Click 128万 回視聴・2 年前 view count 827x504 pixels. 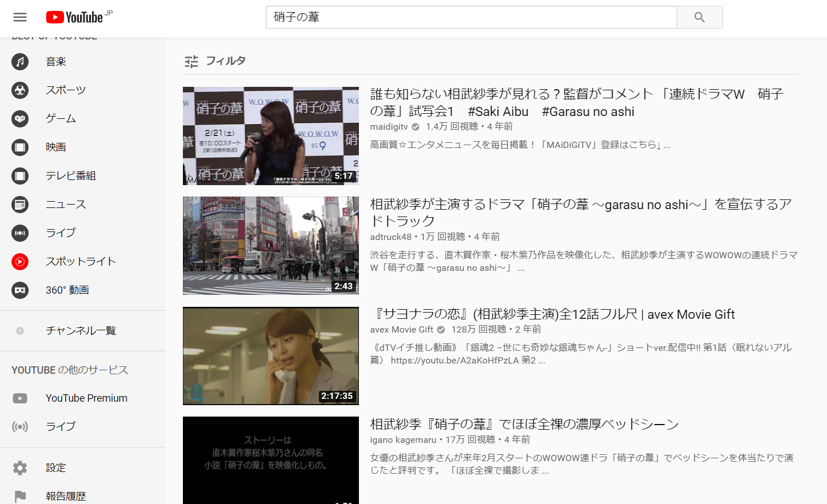(x=496, y=330)
